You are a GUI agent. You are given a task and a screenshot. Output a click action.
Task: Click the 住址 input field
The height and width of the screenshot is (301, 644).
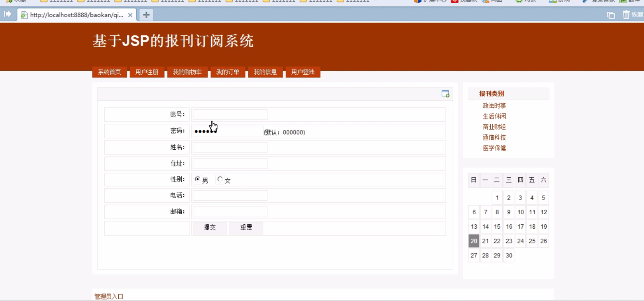click(230, 164)
